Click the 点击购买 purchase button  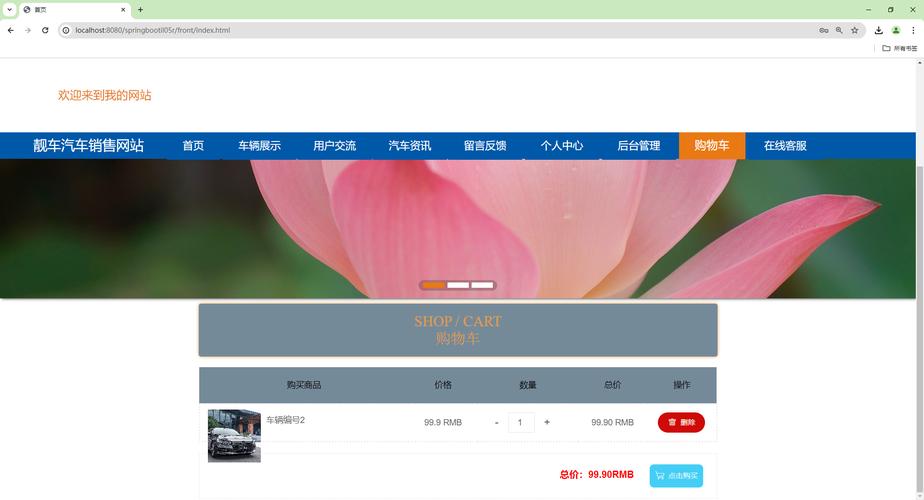click(x=676, y=476)
